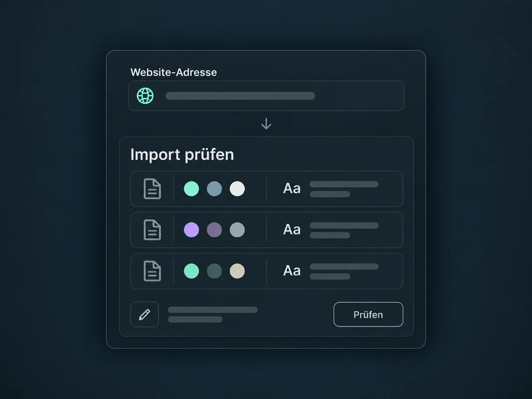Focus the Website-Adresse input field
Viewport: 532px width, 399px height.
[x=266, y=96]
